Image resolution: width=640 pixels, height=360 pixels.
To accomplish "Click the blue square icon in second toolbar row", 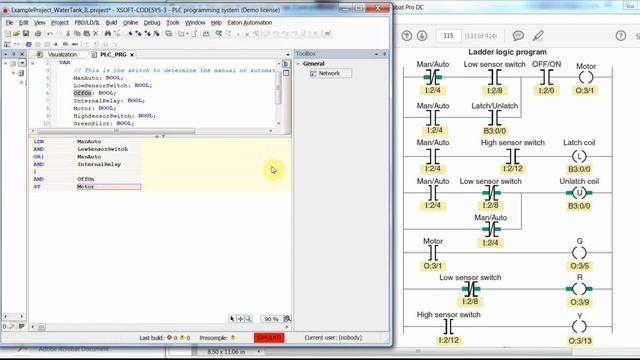I will coord(29,44).
